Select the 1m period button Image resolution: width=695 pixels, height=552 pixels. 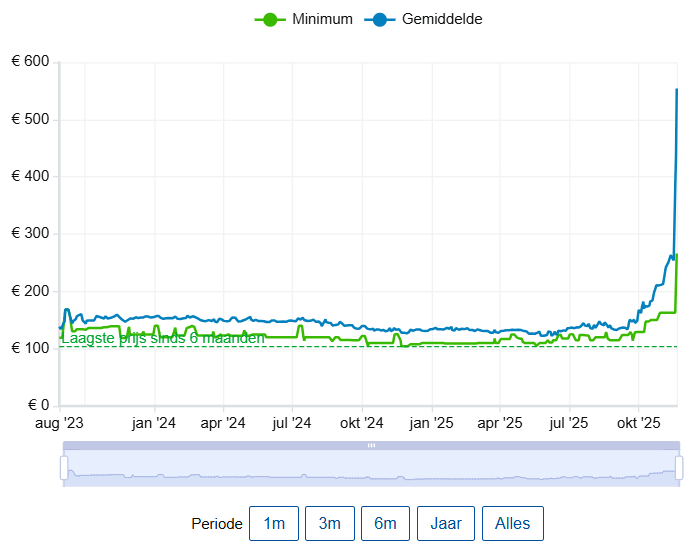pos(274,523)
